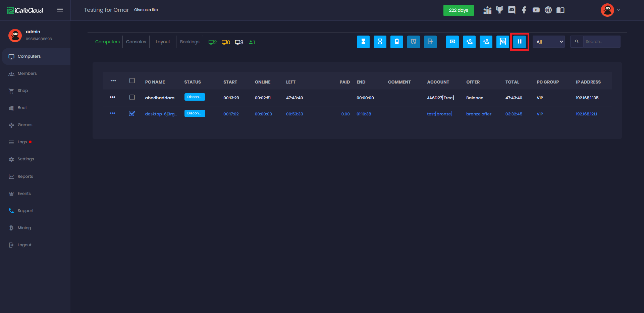The height and width of the screenshot is (313, 644).
Task: Uncheck the desktop-6j3rg row checkbox
Action: pos(132,113)
